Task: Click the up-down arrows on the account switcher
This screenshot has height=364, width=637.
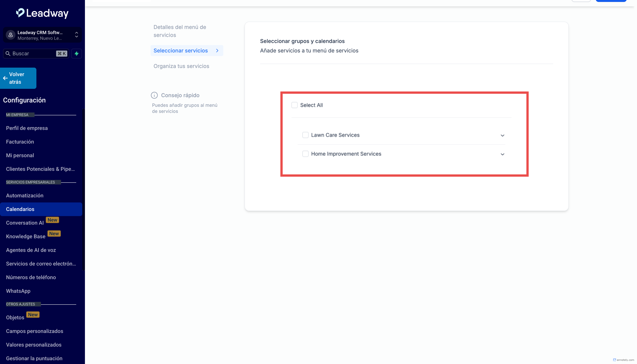Action: coord(77,35)
